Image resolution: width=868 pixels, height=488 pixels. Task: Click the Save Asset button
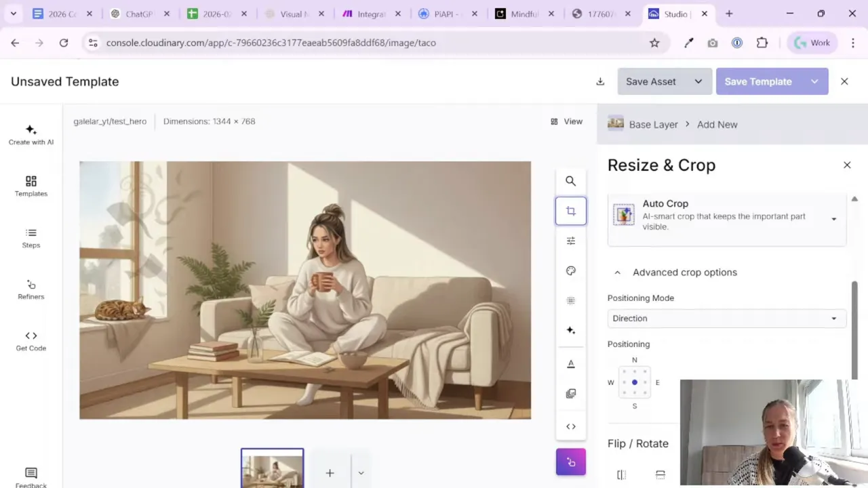pyautogui.click(x=652, y=81)
